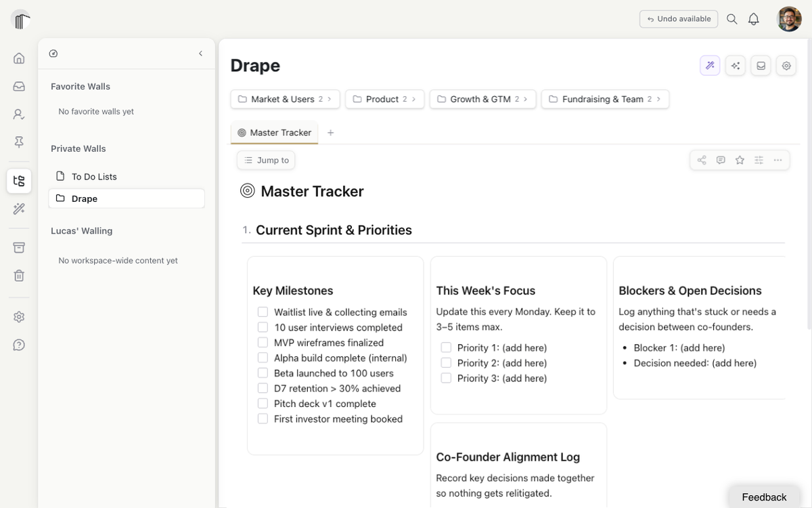Open the magic wand icon in left rail
812x508 pixels.
[19, 209]
